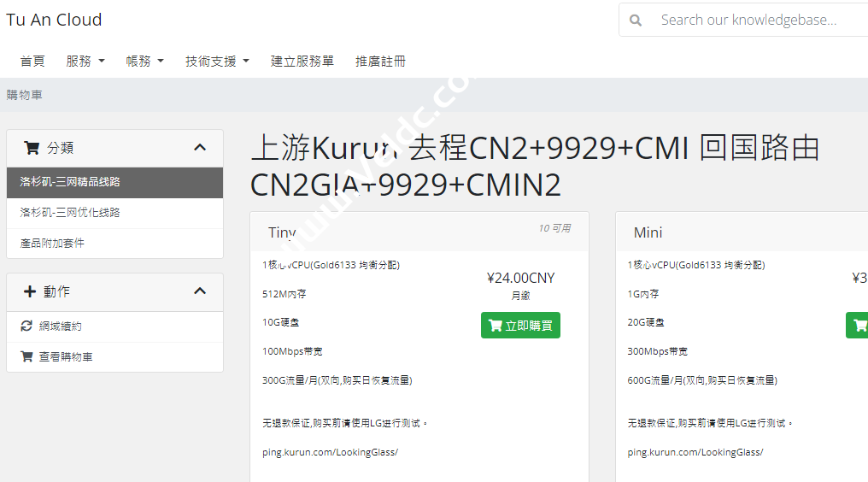Open the 服務 dropdown menu

click(x=85, y=61)
